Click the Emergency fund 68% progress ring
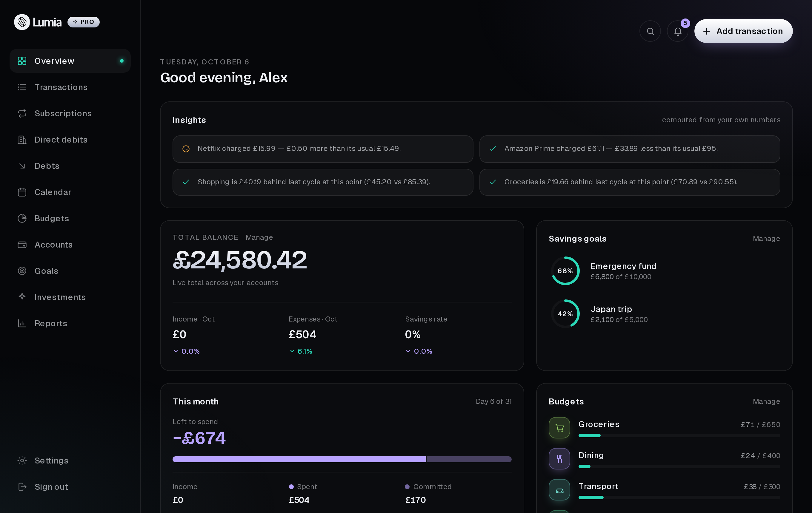 coord(565,271)
